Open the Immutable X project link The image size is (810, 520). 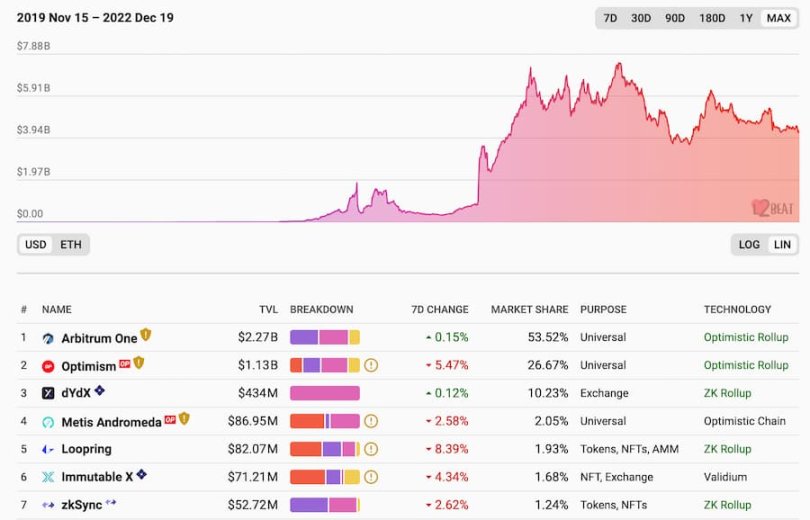click(x=97, y=477)
